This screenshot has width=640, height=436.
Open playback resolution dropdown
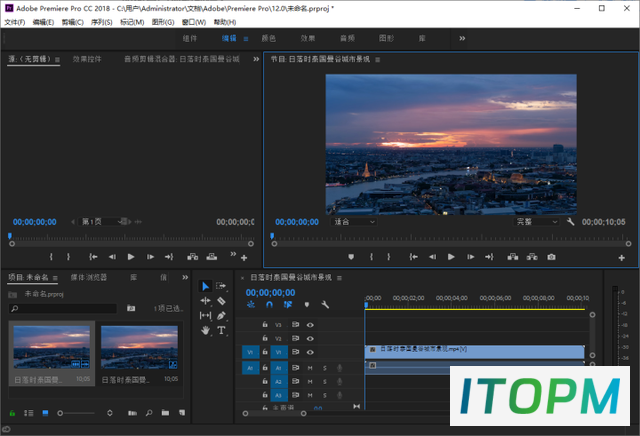(536, 222)
